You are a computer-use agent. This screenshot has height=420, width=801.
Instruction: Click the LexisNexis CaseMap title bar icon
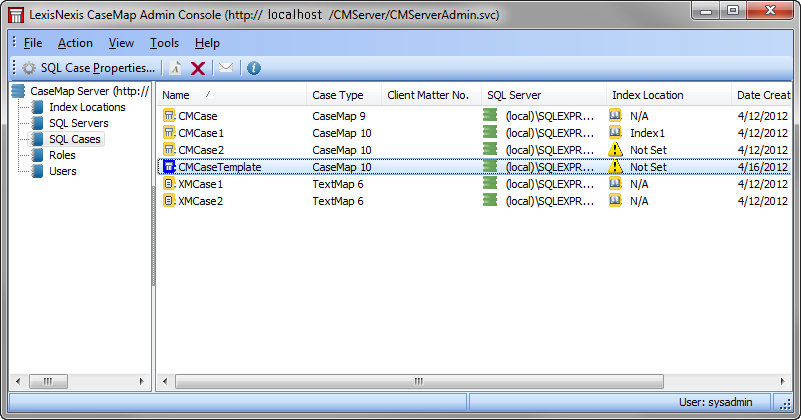[x=16, y=14]
